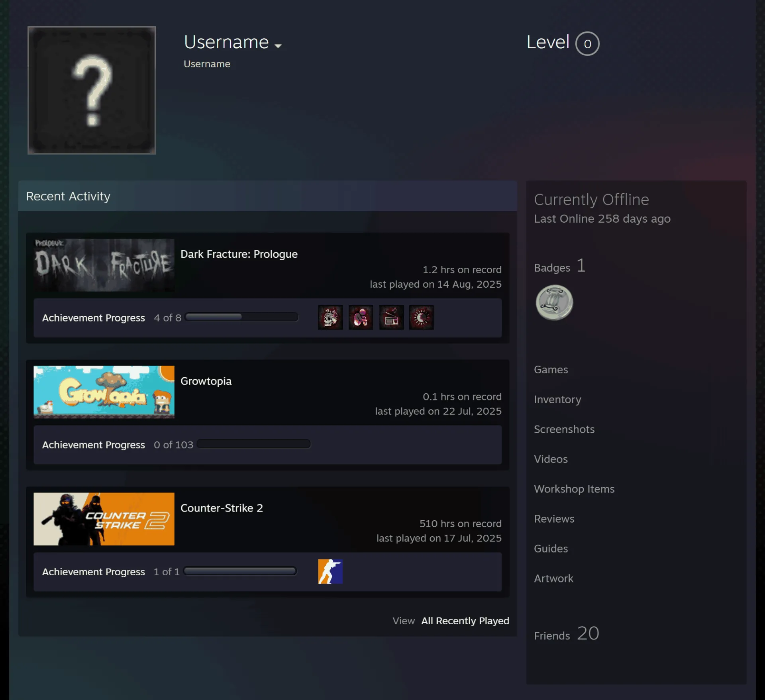
Task: Expand the Username dropdown arrow
Action: click(x=278, y=46)
